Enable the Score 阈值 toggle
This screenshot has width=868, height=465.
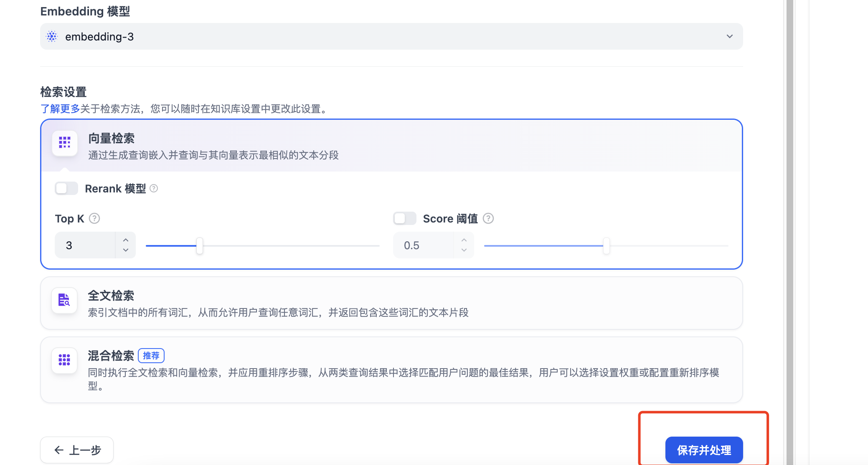pyautogui.click(x=404, y=219)
